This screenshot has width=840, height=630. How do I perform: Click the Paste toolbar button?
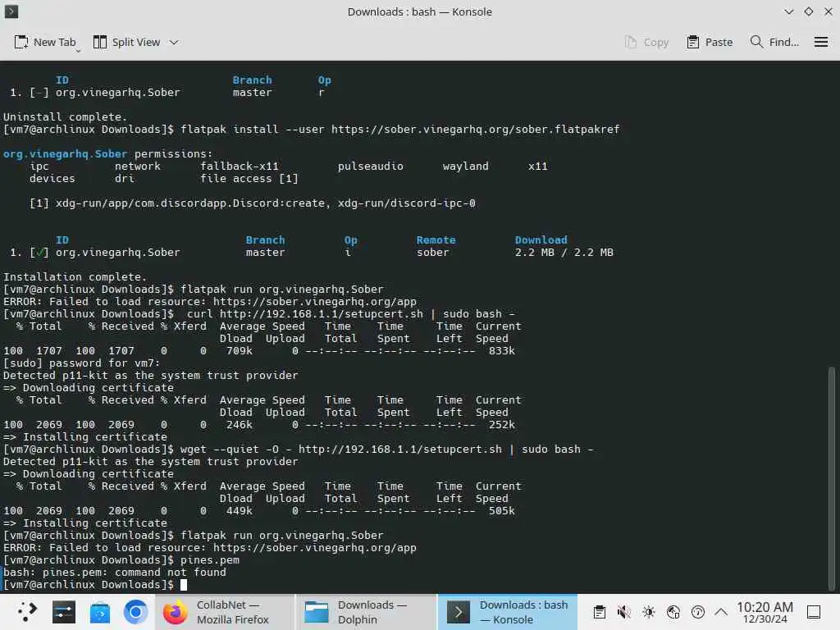[710, 43]
